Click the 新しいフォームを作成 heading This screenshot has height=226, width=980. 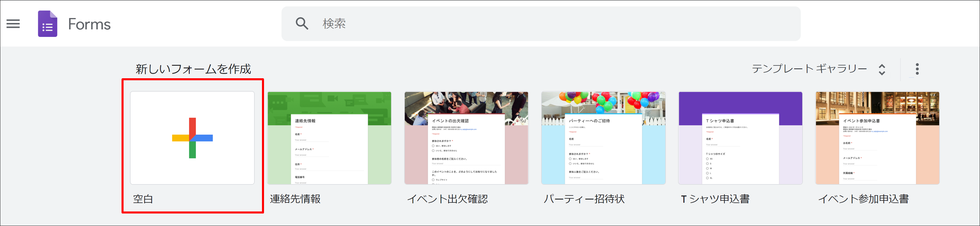(x=193, y=69)
